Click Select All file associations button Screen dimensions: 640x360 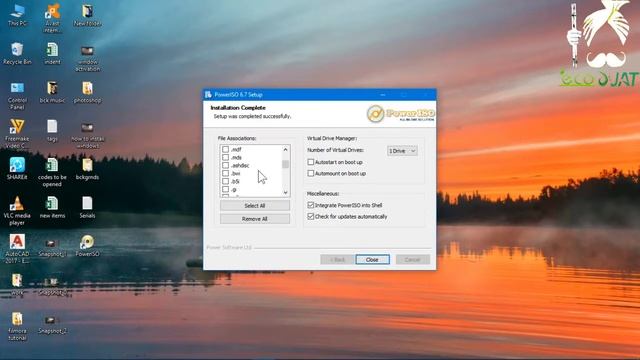pyautogui.click(x=255, y=206)
